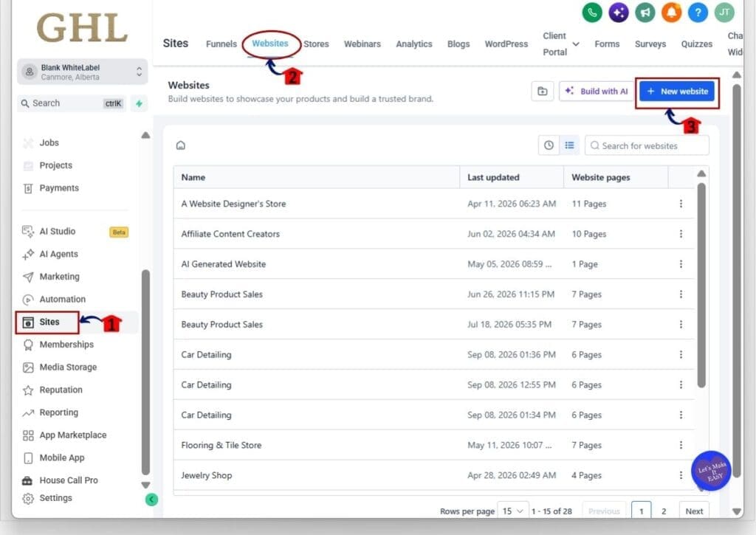Open Memberships in sidebar
Viewport: 756px width, 535px height.
point(66,345)
